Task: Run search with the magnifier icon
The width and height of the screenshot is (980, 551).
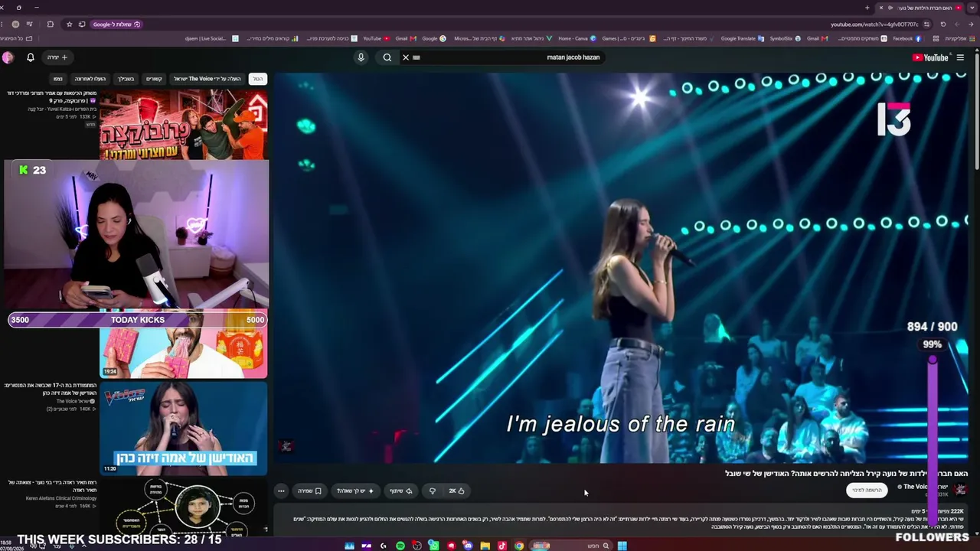Action: 387,57
